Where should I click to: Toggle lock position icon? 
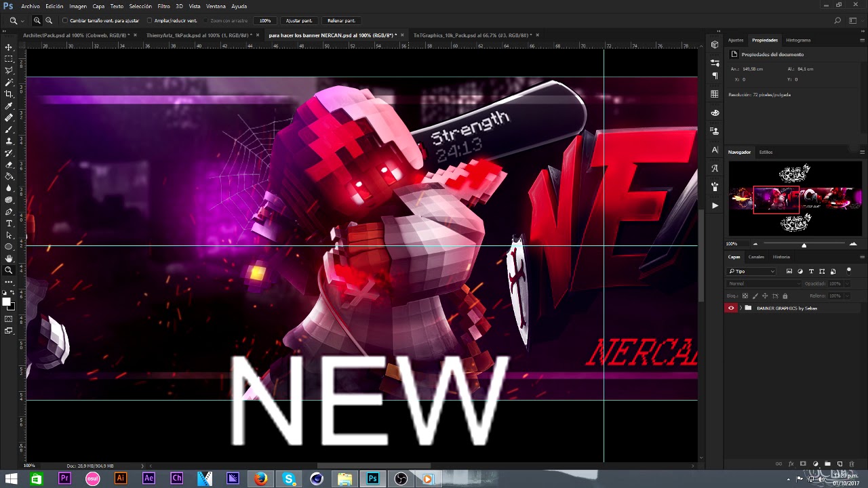(765, 296)
